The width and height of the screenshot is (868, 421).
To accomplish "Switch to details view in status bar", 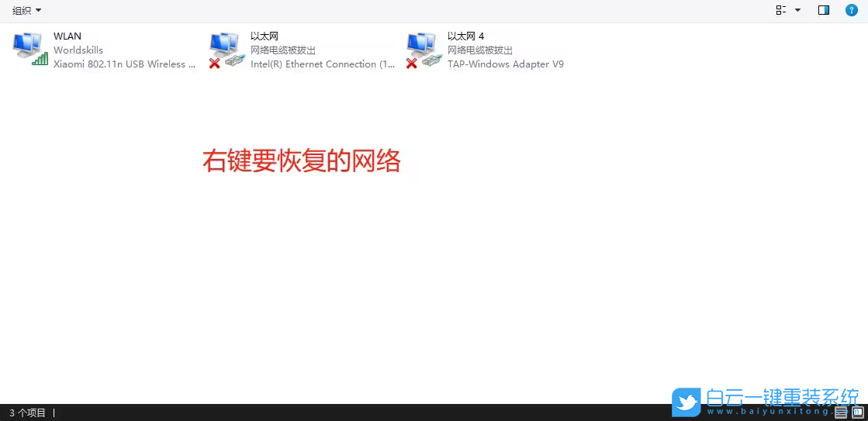I will (x=841, y=412).
